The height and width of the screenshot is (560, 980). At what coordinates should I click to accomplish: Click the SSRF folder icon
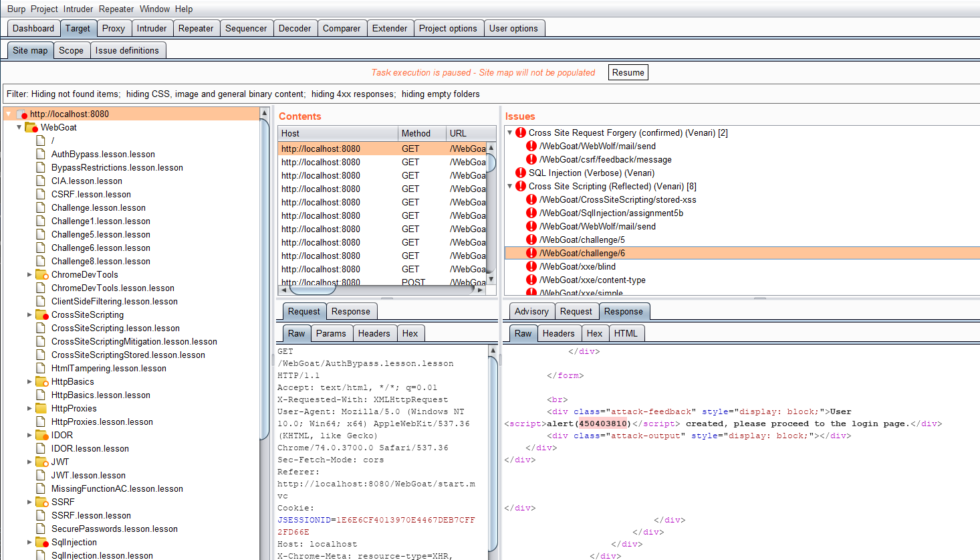[x=41, y=502]
